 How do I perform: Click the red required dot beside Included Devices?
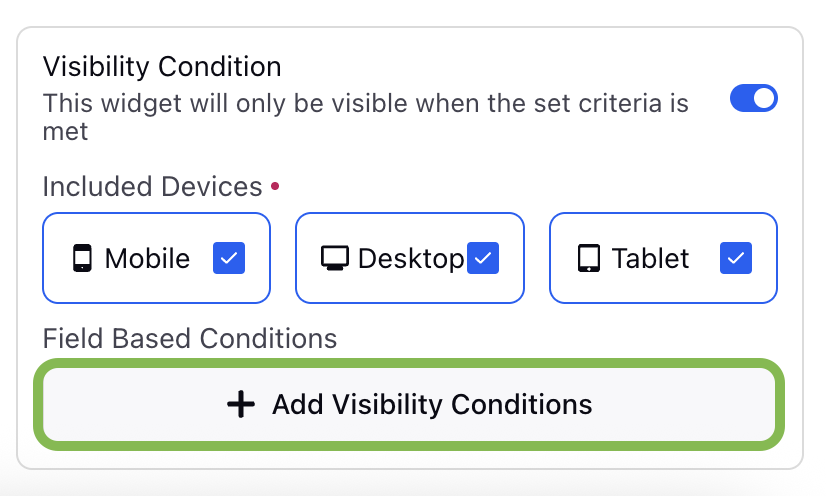(275, 186)
